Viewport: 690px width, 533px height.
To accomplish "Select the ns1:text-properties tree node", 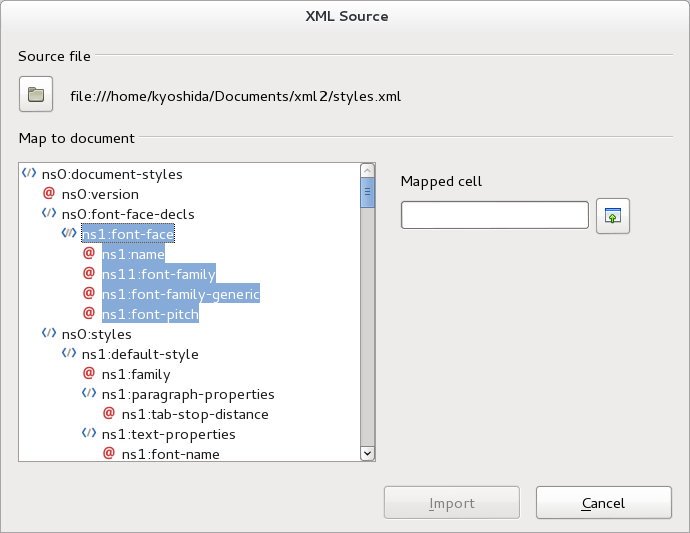I will click(x=168, y=434).
